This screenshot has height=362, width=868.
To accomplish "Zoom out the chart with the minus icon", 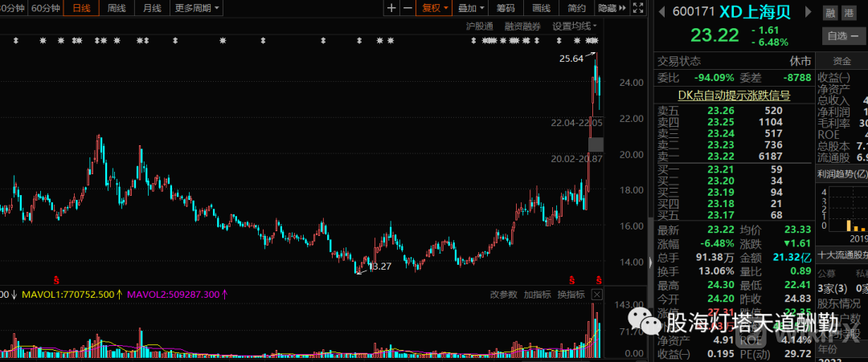I will [x=408, y=8].
